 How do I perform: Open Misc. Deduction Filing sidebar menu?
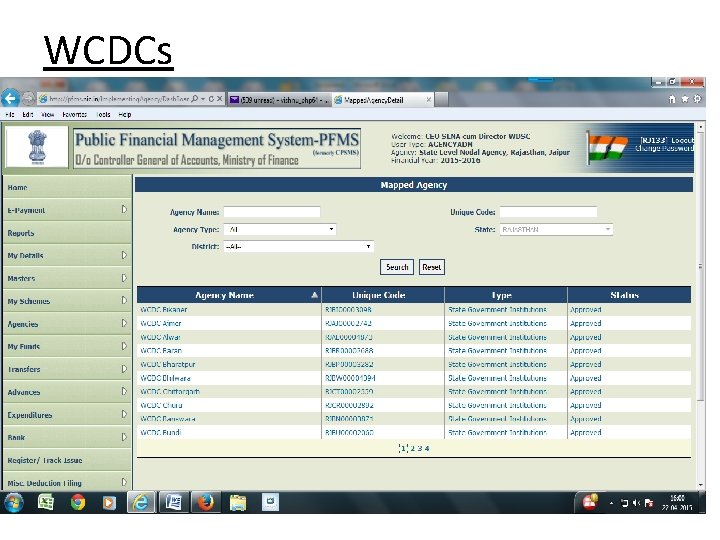67,481
